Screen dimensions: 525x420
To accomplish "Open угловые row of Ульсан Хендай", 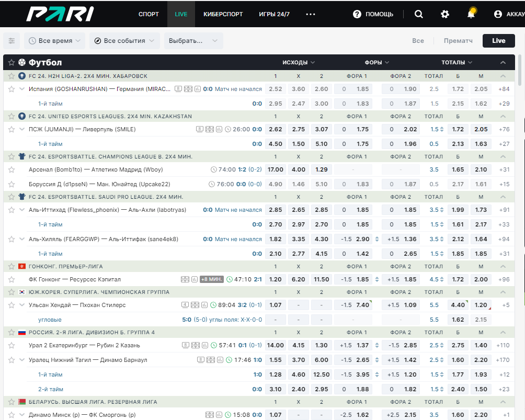I will [50, 320].
